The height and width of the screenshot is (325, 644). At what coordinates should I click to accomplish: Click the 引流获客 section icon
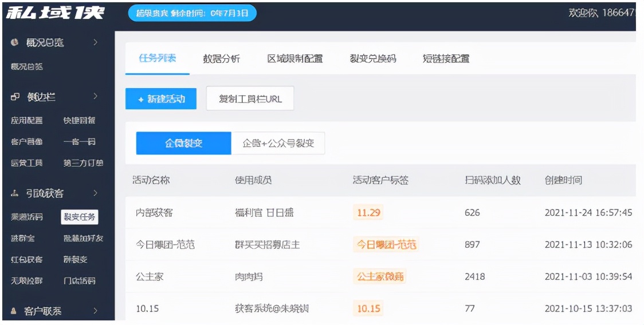click(15, 193)
